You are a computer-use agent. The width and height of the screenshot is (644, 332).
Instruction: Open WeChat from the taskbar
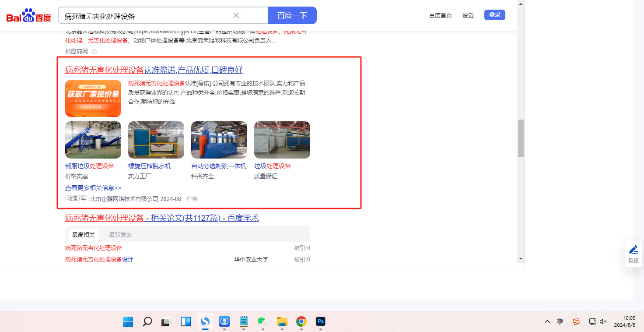pos(262,322)
